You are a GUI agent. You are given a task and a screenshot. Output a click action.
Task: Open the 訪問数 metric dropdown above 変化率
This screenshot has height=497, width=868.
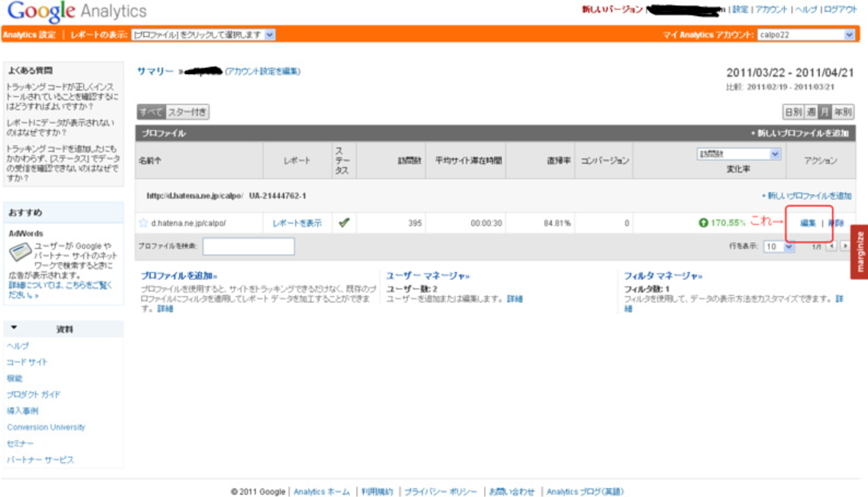[x=738, y=154]
